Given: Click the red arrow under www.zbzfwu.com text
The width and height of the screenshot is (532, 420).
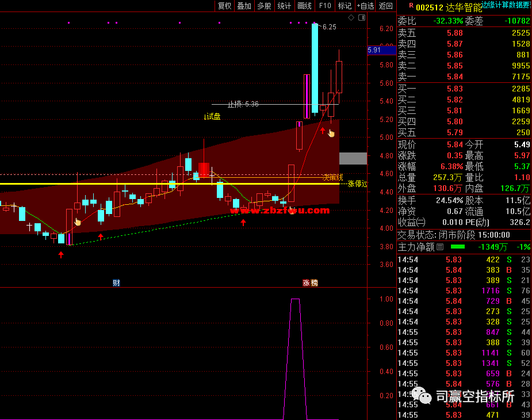Looking at the screenshot, I should [243, 223].
